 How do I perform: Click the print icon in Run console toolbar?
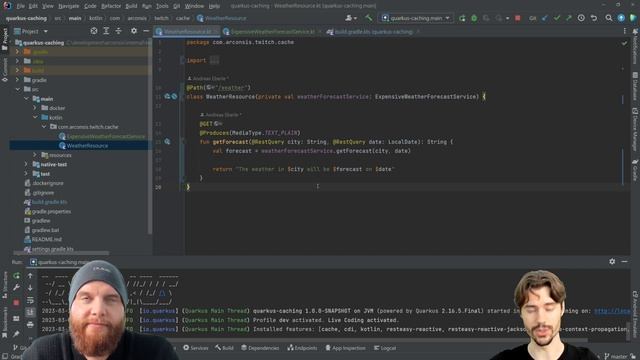(x=30, y=325)
